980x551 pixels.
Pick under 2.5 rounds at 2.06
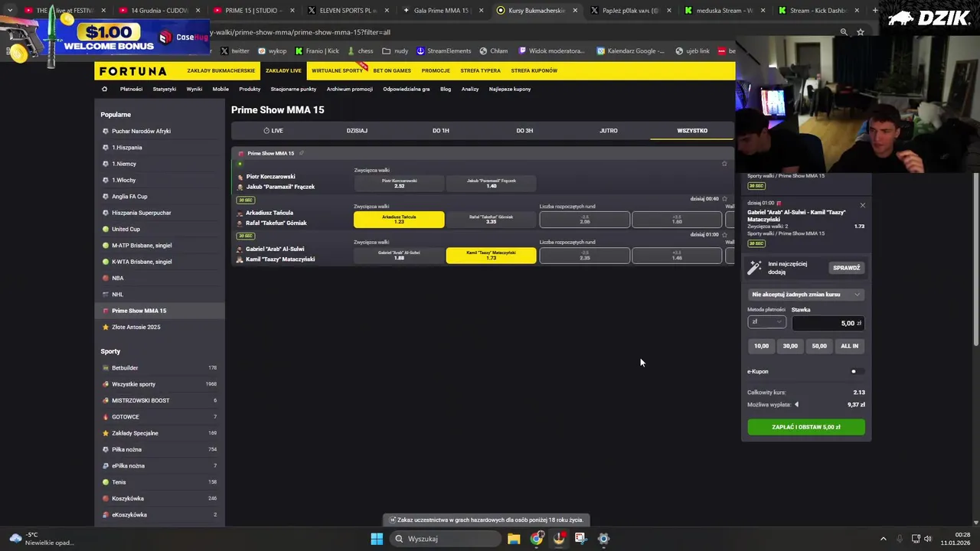click(x=585, y=220)
